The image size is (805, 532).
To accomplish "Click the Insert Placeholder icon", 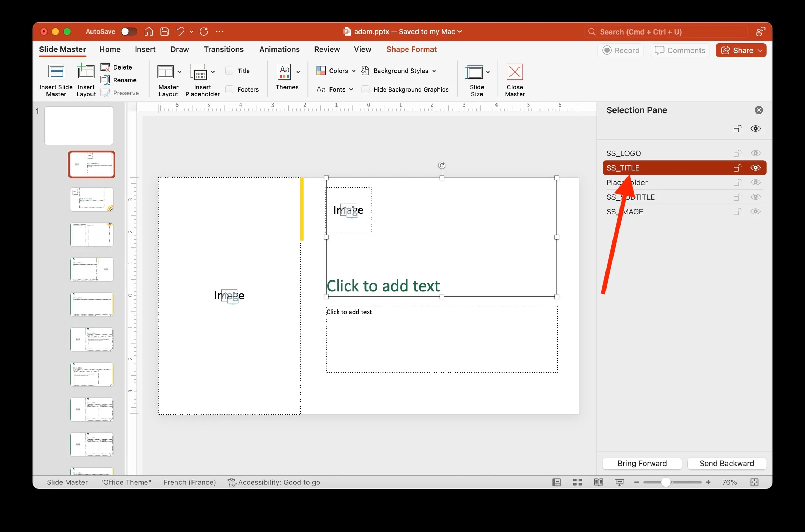I will tap(199, 72).
